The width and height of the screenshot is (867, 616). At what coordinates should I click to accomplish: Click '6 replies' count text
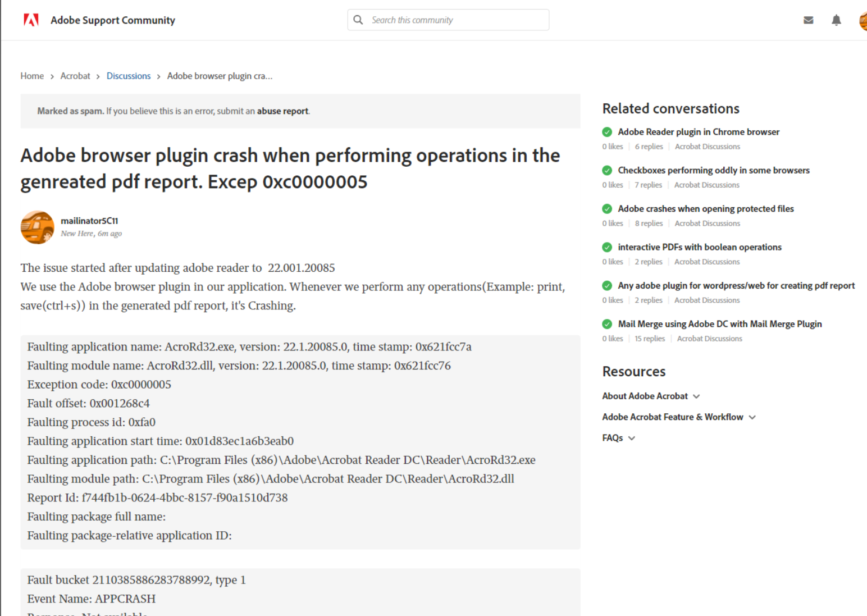tap(649, 147)
